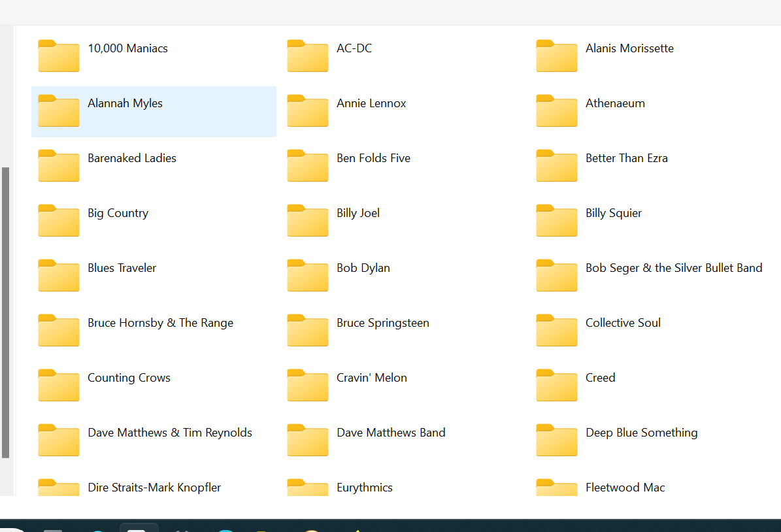Select the Counting Crows folder icon
Viewport: 781px width, 532px height.
(59, 385)
